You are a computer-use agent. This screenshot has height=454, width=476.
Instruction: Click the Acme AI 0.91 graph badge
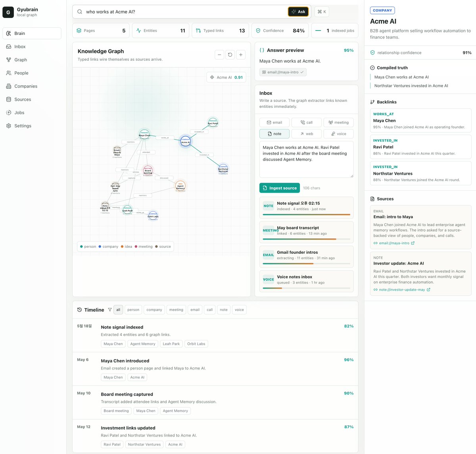click(x=226, y=77)
